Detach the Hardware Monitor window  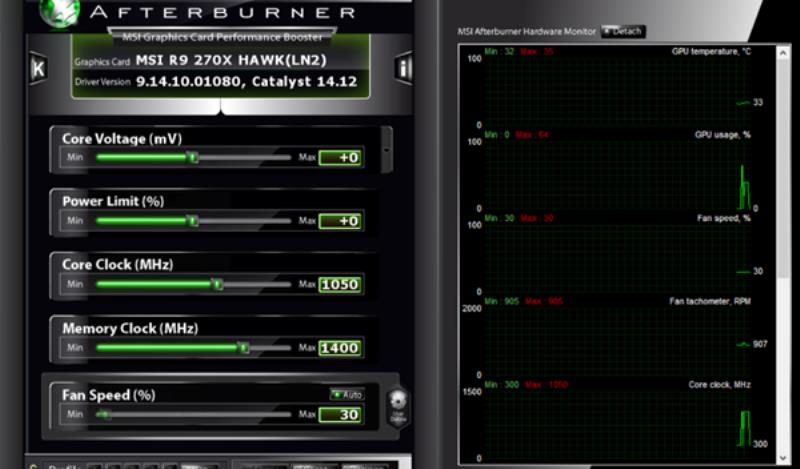[623, 32]
